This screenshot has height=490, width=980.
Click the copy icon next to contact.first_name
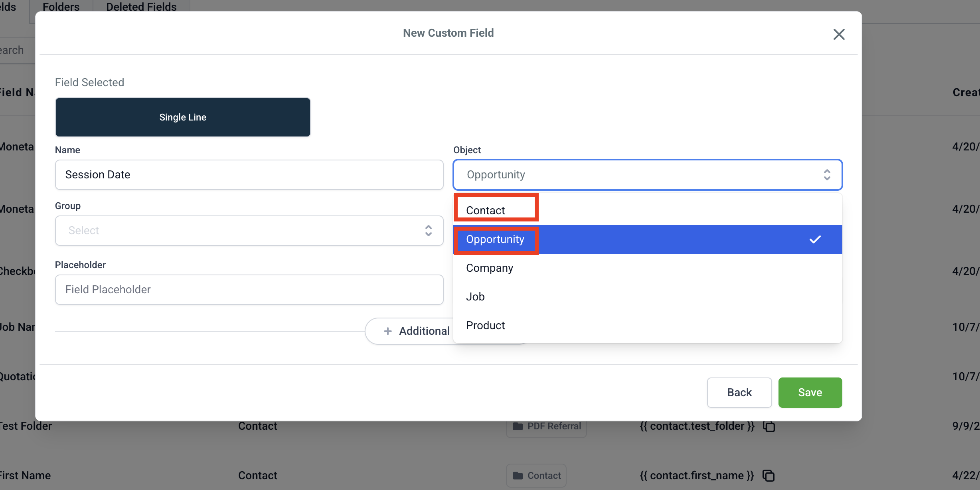(x=768, y=476)
